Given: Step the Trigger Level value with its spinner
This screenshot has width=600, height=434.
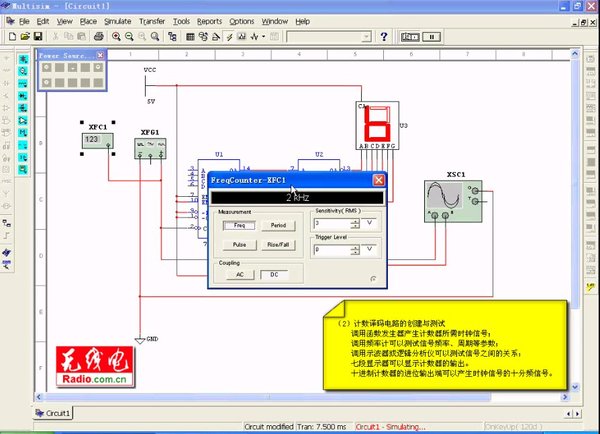Looking at the screenshot, I should pyautogui.click(x=355, y=250).
